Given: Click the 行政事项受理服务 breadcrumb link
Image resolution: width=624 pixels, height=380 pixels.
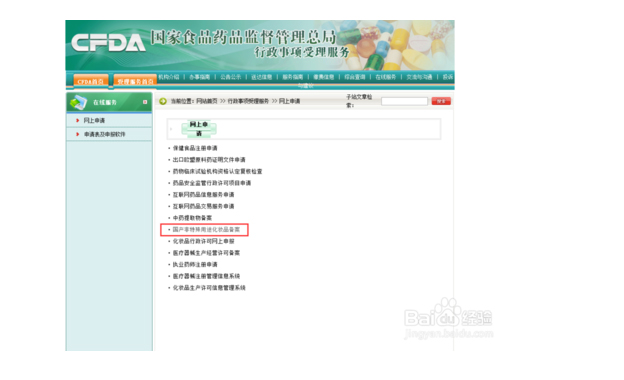Looking at the screenshot, I should point(248,101).
